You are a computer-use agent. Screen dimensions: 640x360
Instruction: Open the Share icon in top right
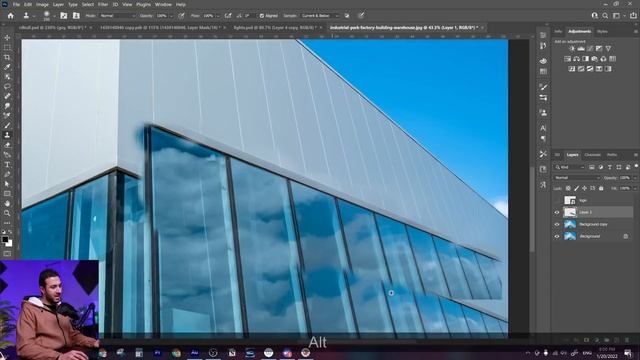633,16
